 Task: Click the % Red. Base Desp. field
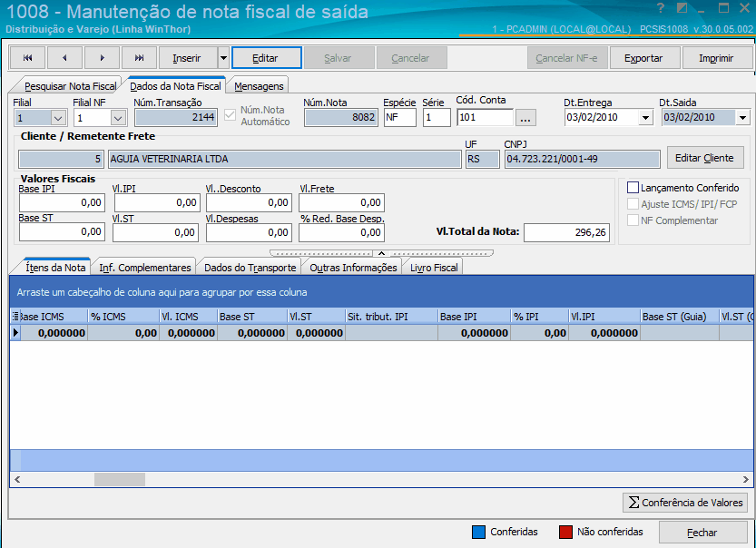(341, 232)
